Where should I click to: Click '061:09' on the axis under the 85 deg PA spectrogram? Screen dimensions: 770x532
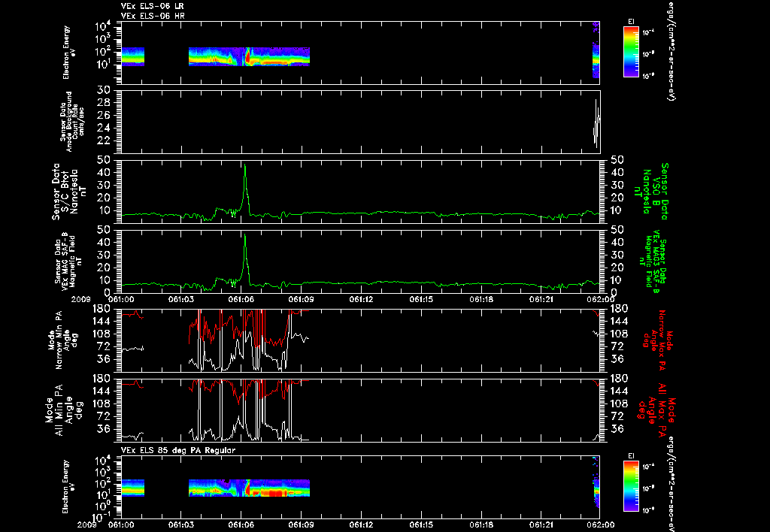[302, 524]
